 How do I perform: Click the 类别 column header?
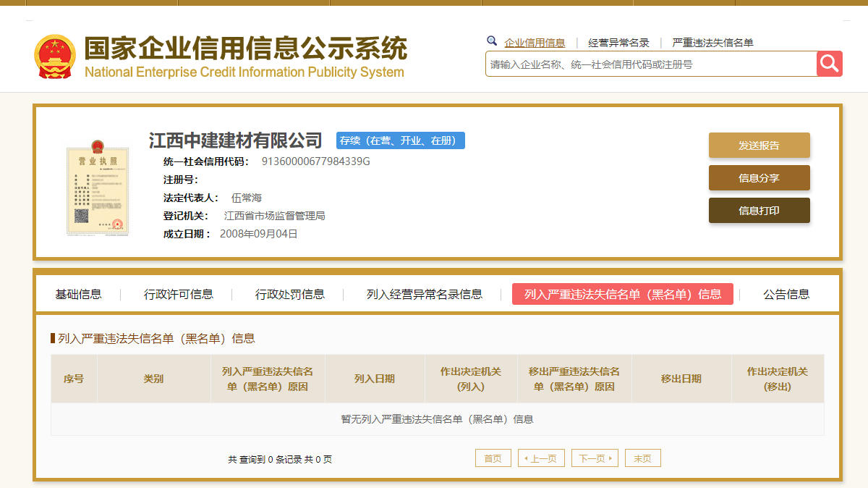click(153, 379)
